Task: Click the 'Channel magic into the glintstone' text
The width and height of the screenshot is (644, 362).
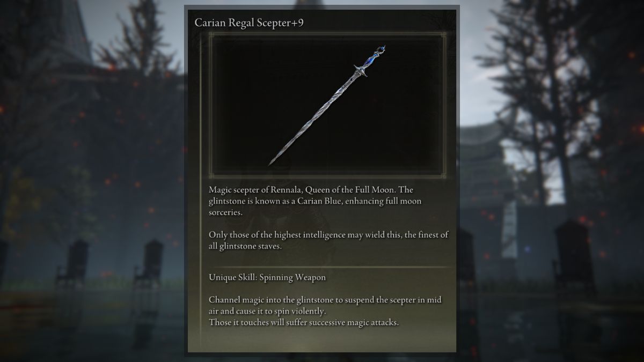Action: [x=273, y=300]
